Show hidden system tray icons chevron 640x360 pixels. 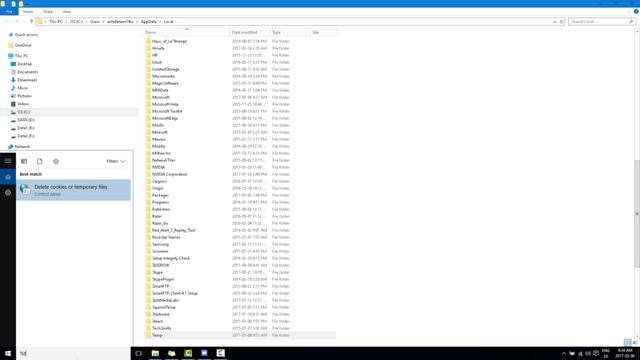click(x=564, y=353)
